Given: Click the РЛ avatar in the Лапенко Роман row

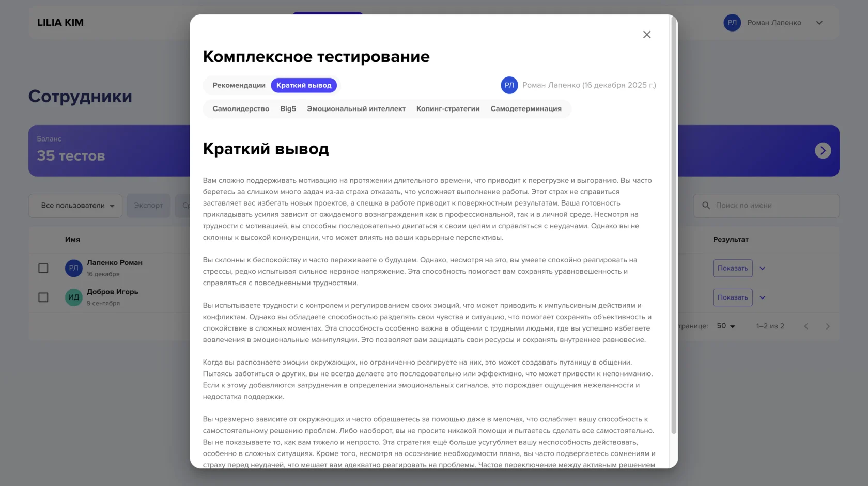Looking at the screenshot, I should point(74,268).
